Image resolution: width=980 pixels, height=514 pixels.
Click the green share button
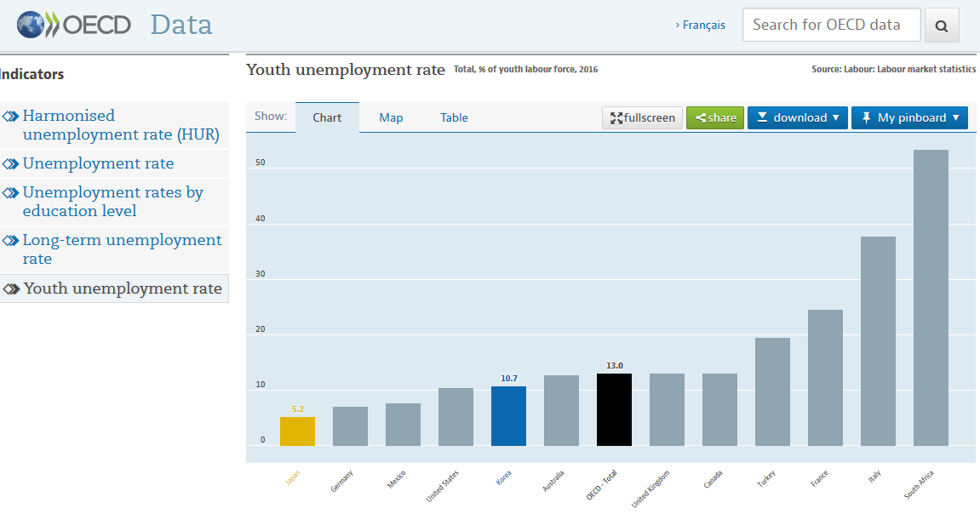(x=715, y=117)
